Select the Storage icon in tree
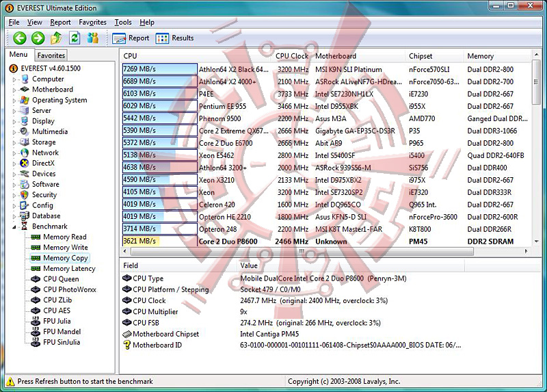547x392 pixels. (25, 142)
